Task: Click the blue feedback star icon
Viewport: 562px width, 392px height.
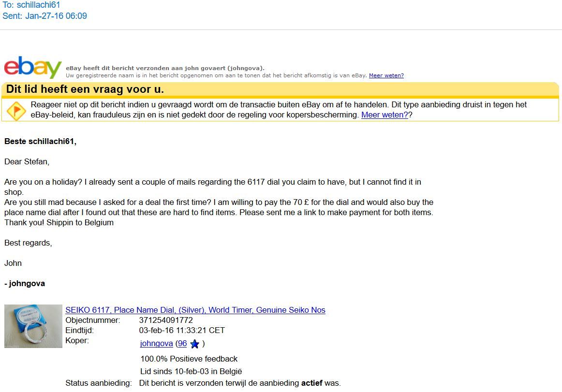Action: point(194,344)
